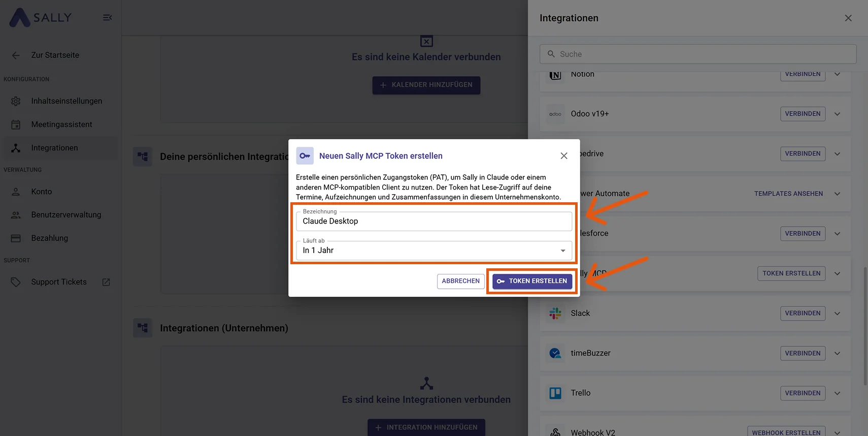Collapse the sidebar menu icon

[x=107, y=18]
